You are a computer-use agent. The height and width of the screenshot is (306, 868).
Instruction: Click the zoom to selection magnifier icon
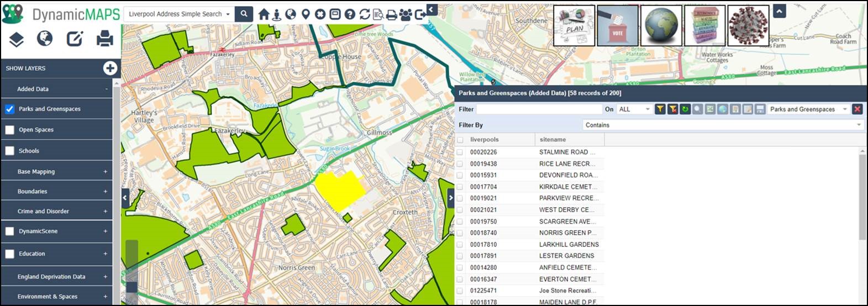[x=698, y=109]
